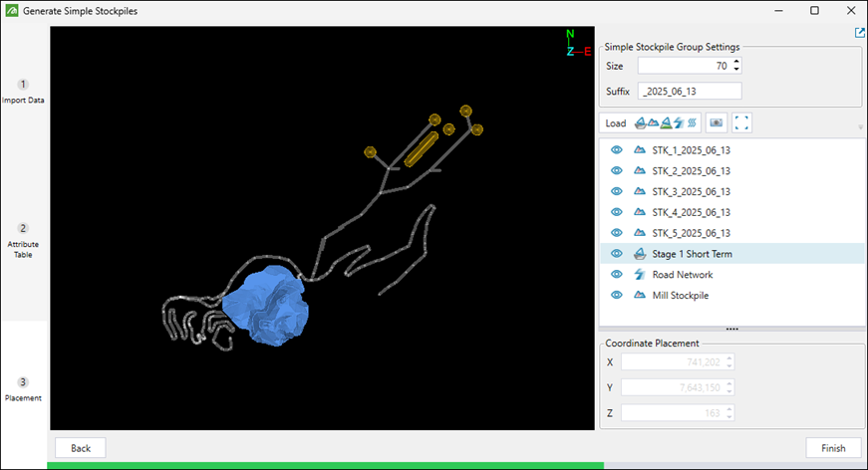Screen dimensions: 868x470
Task: Hide the Road Network layer
Action: coord(617,274)
